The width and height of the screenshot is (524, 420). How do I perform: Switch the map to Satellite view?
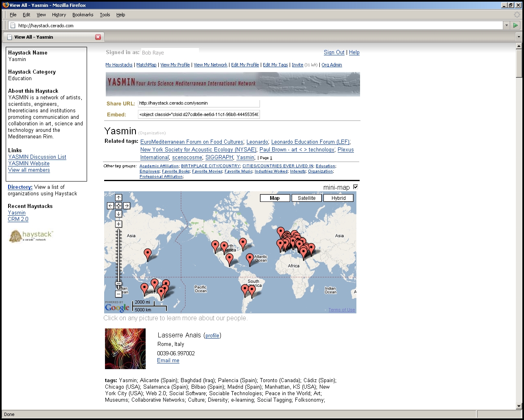click(307, 198)
